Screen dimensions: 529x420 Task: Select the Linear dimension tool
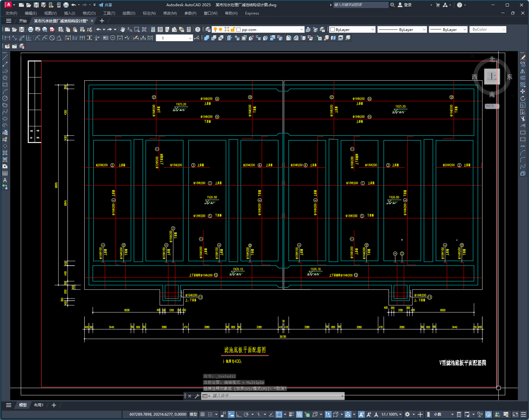click(x=7, y=38)
